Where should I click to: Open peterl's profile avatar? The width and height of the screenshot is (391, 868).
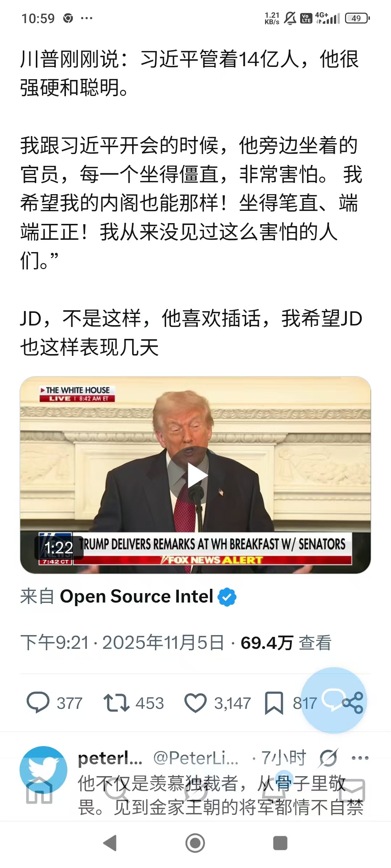[43, 770]
